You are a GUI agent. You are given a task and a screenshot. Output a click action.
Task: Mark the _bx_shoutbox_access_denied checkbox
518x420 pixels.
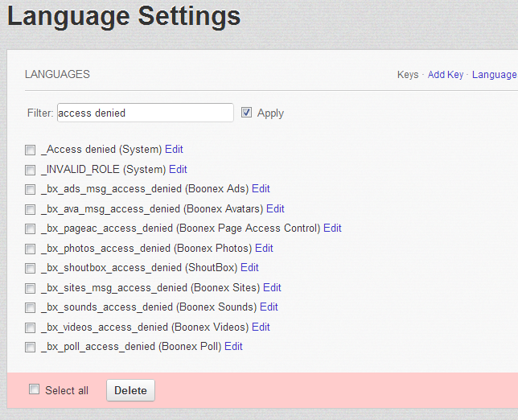tap(31, 268)
